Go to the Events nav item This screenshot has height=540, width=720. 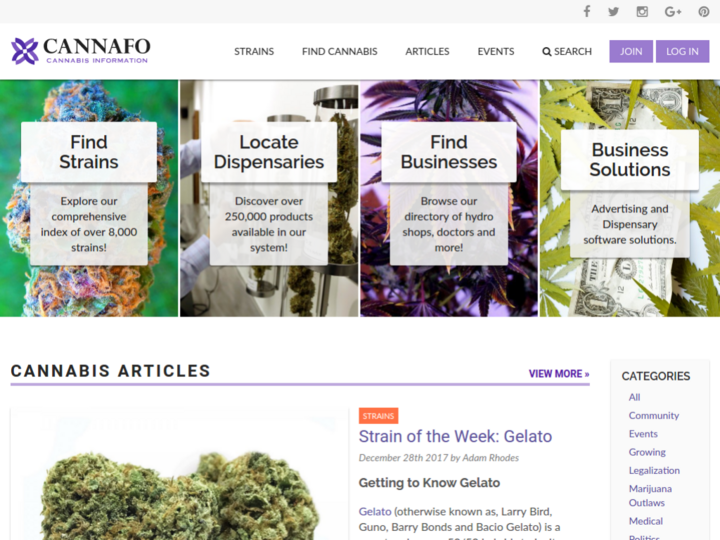(495, 51)
